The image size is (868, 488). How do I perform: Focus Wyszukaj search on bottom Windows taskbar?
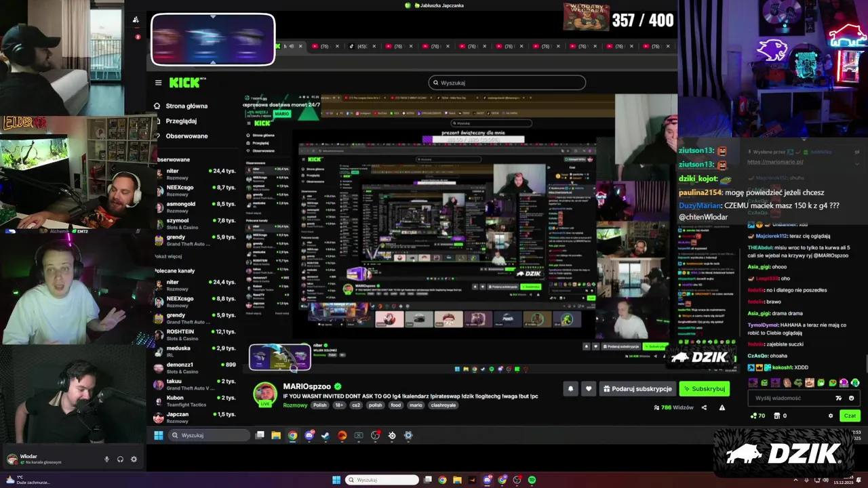[x=382, y=480]
